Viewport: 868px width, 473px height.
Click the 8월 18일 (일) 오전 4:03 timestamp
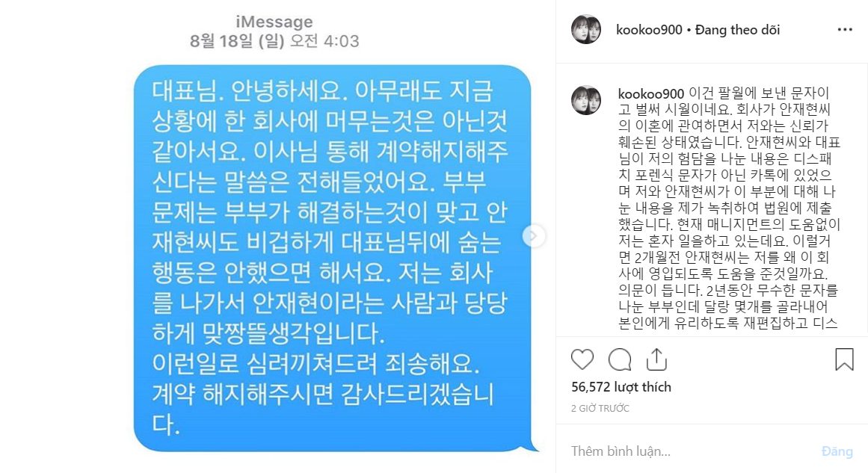(274, 41)
